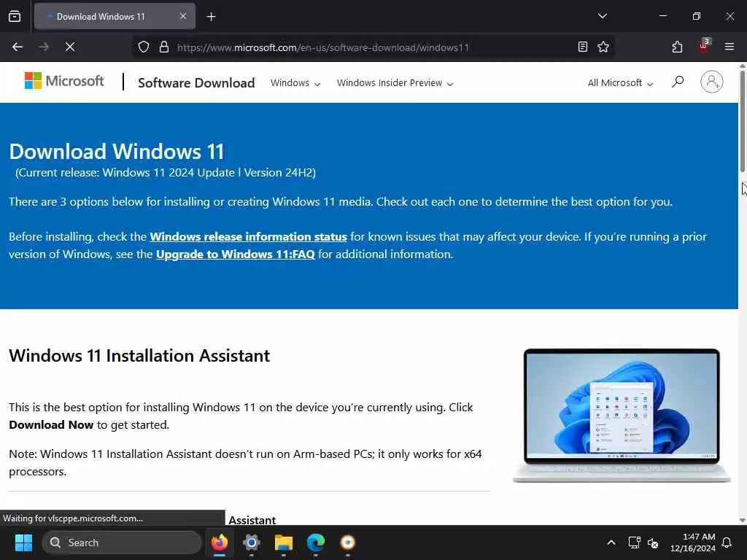
Task: Expand the All Microsoft menu
Action: [620, 83]
